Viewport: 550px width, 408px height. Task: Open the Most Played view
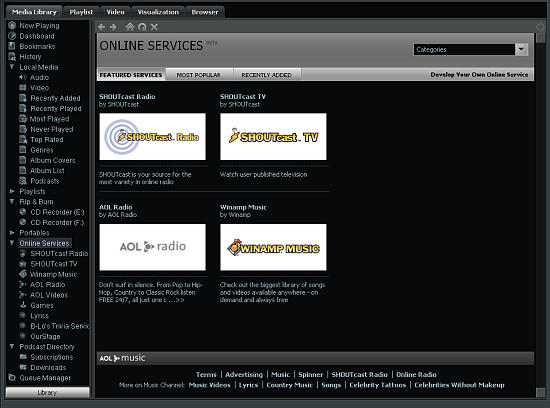pyautogui.click(x=49, y=119)
